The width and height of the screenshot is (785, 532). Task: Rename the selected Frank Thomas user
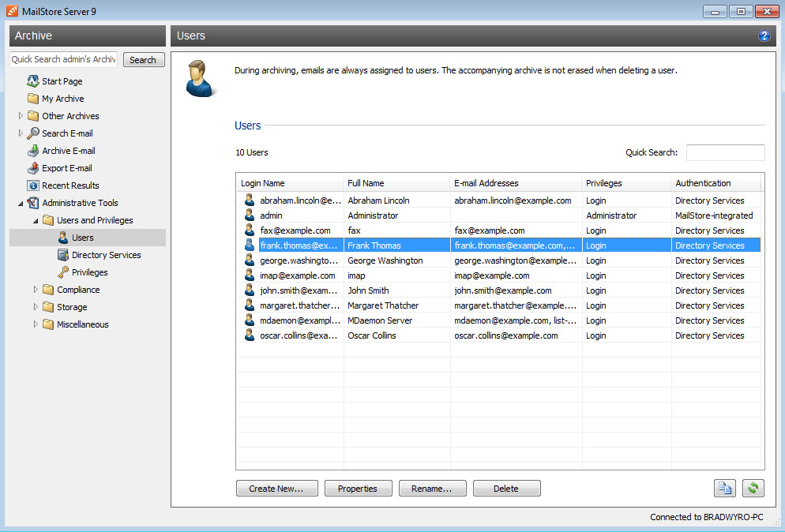tap(432, 488)
